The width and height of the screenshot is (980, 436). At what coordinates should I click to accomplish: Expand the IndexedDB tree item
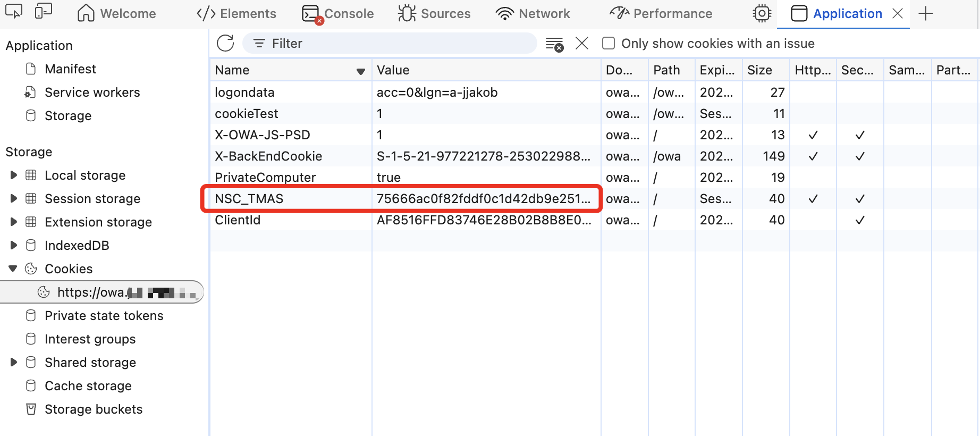(14, 245)
